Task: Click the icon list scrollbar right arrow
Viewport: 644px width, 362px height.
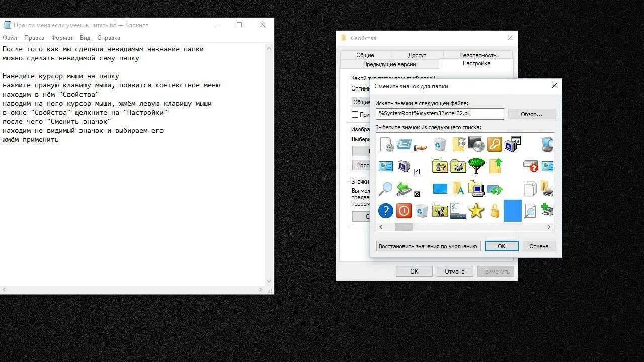Action: point(549,227)
